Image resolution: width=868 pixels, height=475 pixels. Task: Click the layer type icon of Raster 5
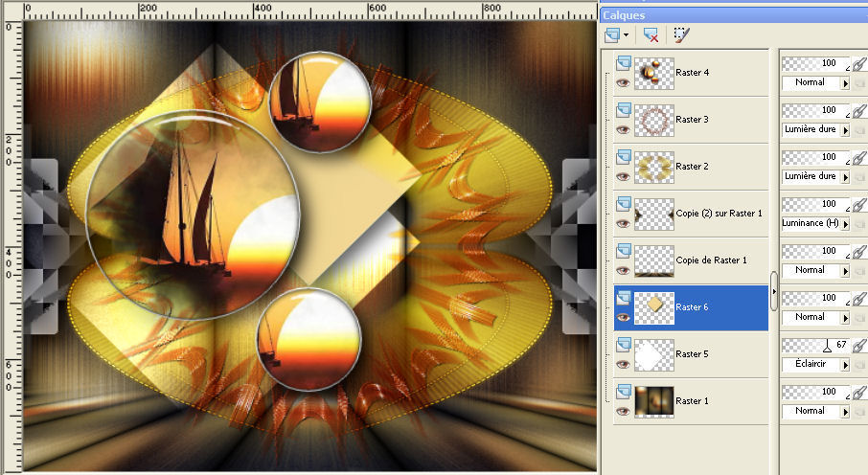coord(624,345)
